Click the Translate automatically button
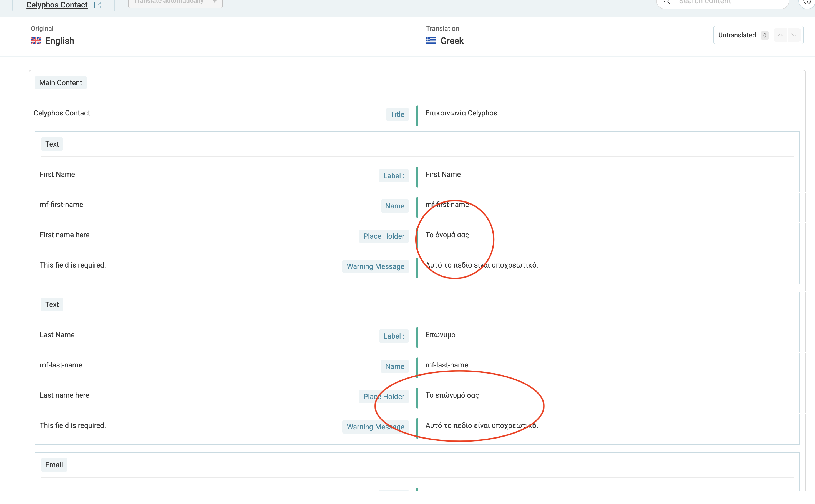The height and width of the screenshot is (504, 815). click(175, 3)
